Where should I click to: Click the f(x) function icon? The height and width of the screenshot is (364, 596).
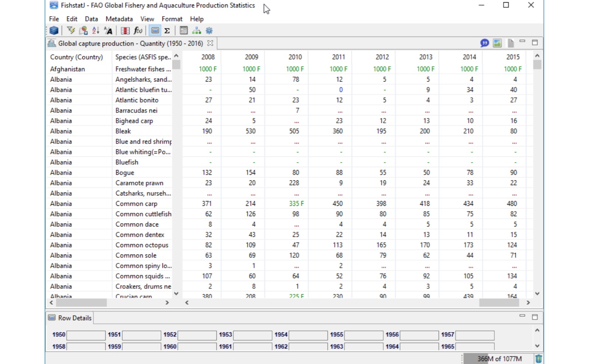coord(138,31)
